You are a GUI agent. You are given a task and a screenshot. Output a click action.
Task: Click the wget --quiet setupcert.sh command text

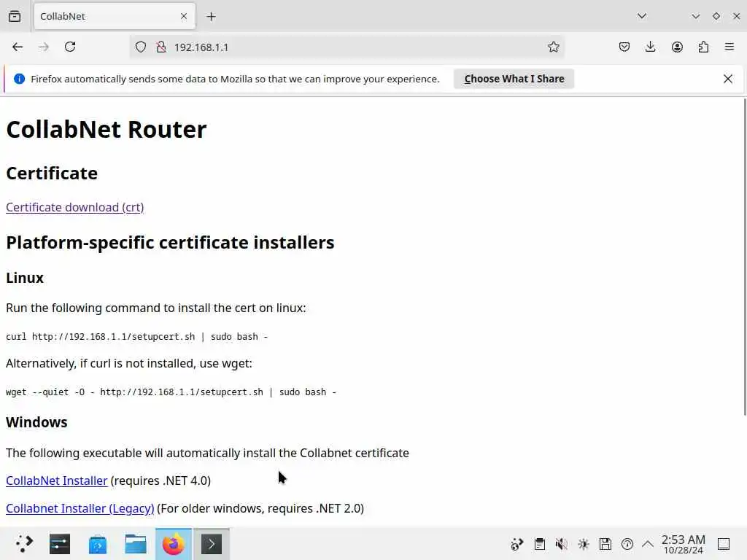click(171, 392)
